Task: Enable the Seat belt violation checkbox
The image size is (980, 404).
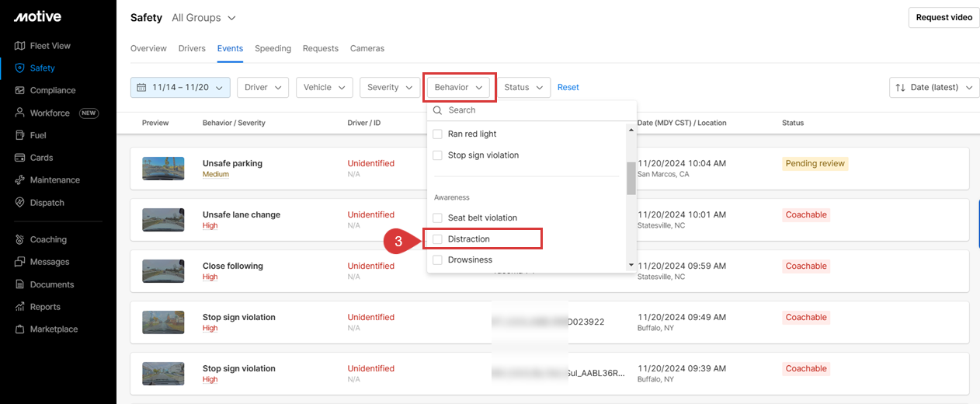Action: pos(437,218)
